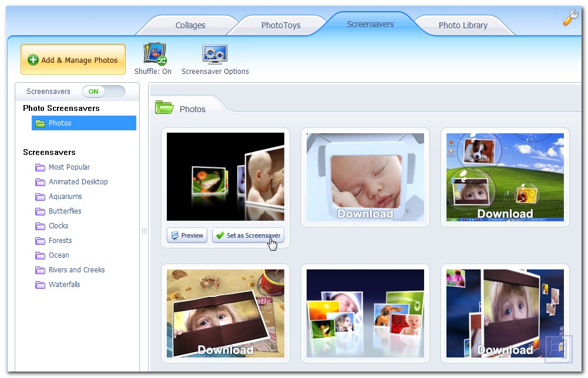Click the Clocks folder icon
588x378 pixels.
(x=40, y=226)
